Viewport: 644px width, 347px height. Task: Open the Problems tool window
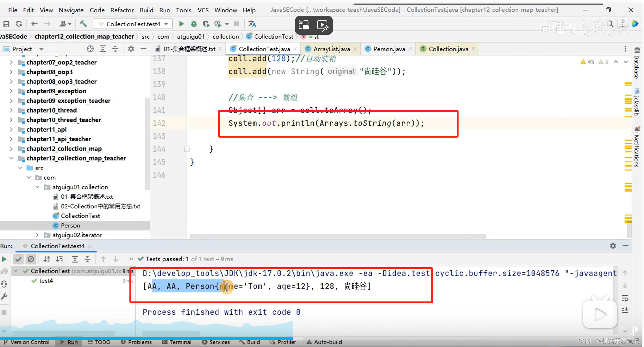(136, 342)
